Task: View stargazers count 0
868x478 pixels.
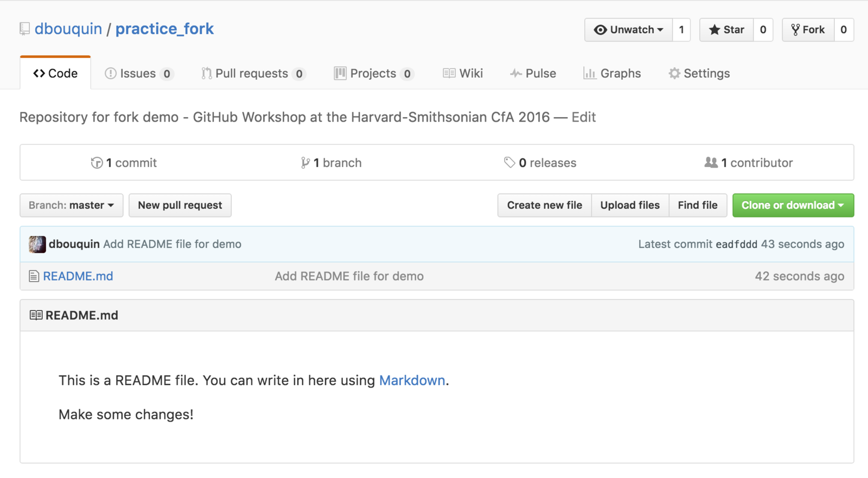Action: [763, 30]
